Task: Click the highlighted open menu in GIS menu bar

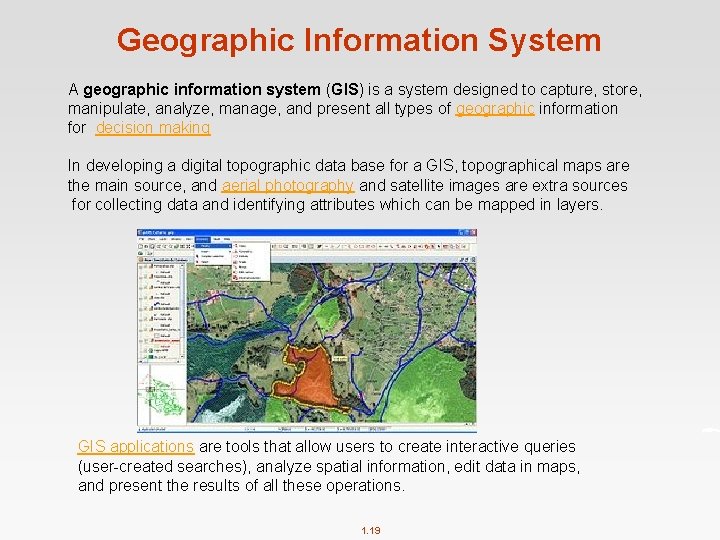Action: click(x=202, y=239)
